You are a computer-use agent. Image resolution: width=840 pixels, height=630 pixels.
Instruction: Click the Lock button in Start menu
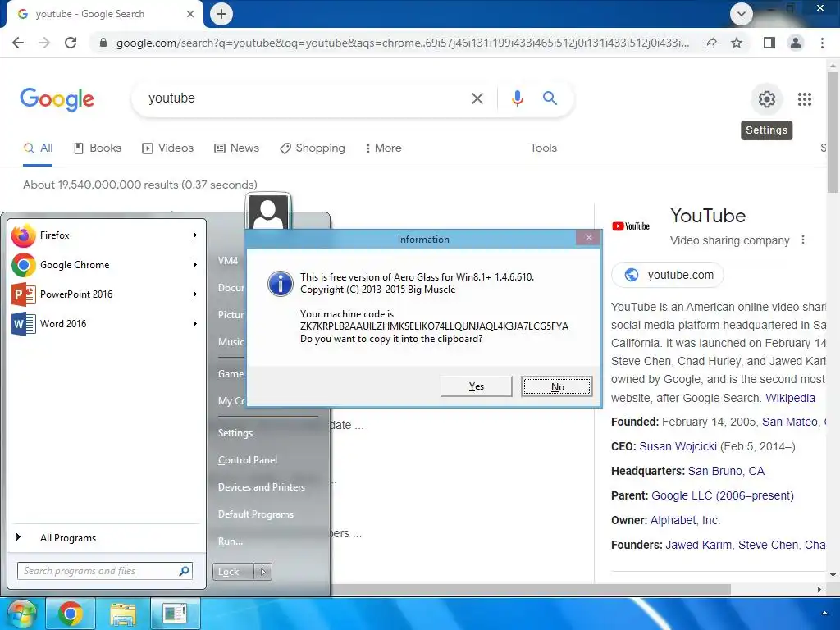pos(233,572)
